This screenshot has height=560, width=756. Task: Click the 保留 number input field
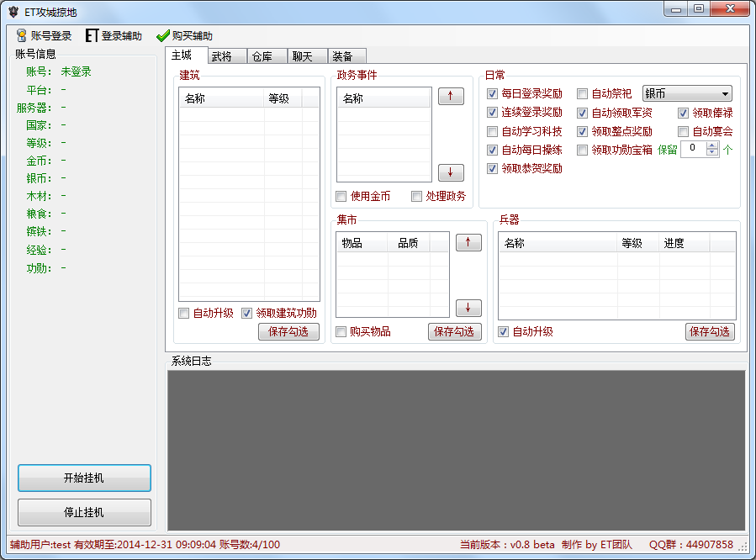(x=693, y=149)
